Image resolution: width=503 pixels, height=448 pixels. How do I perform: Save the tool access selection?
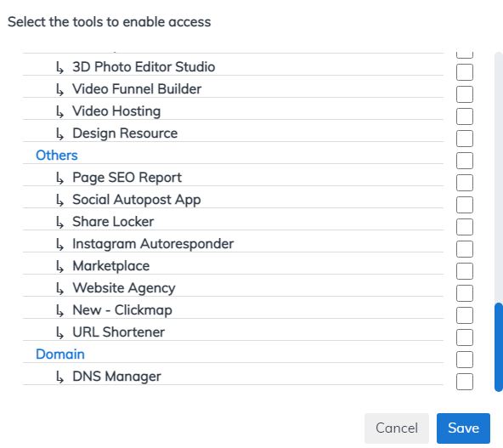tap(463, 428)
